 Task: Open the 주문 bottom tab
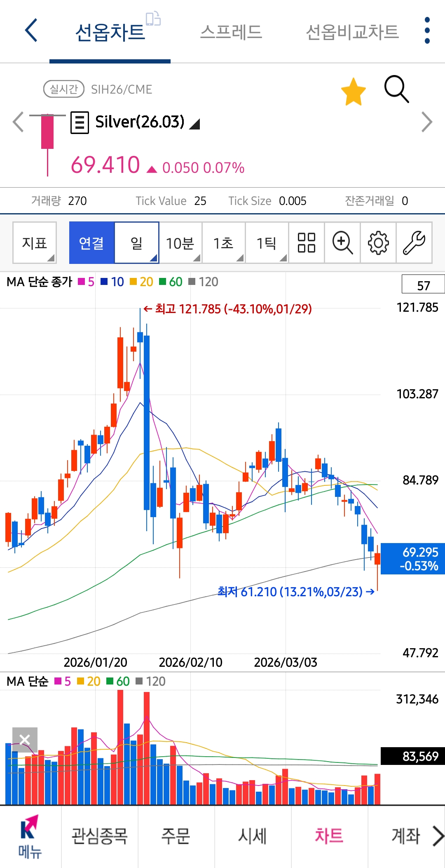pos(176,836)
